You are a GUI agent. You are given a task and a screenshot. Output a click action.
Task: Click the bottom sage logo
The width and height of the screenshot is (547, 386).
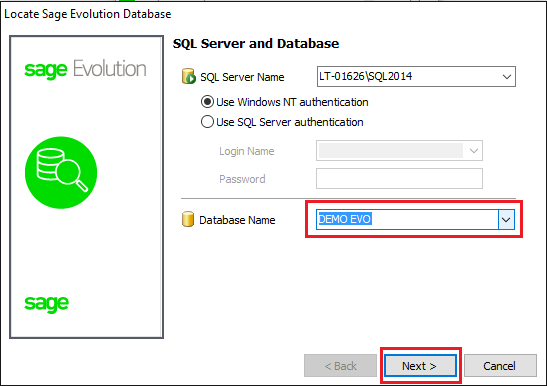(46, 304)
